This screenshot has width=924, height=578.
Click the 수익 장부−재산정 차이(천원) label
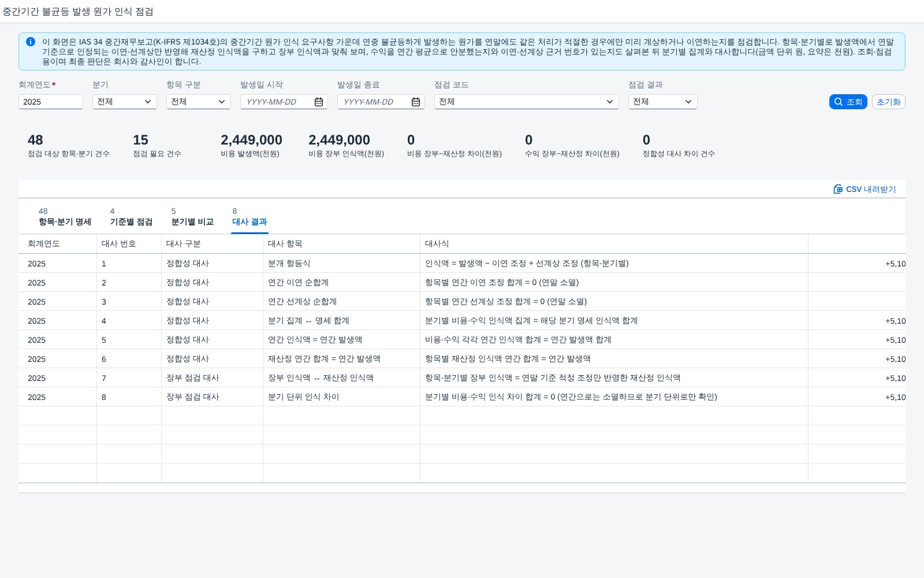(x=572, y=154)
